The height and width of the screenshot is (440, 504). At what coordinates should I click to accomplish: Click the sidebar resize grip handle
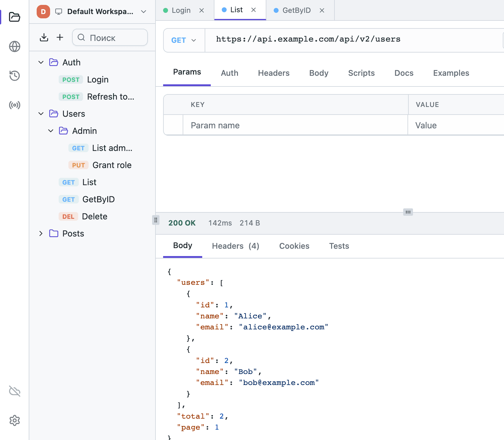click(x=156, y=220)
